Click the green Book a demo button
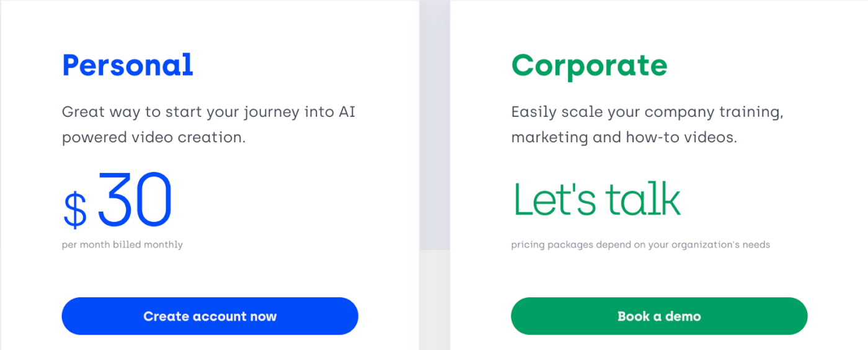 point(659,316)
